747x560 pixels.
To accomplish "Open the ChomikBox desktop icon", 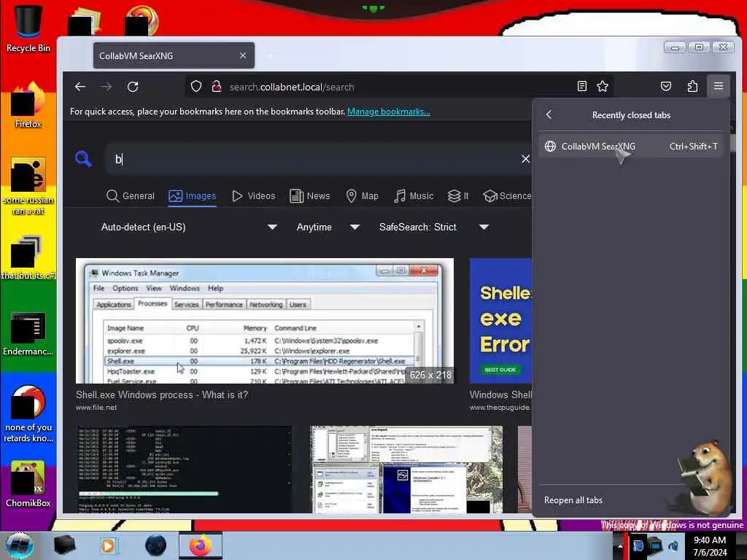I will click(28, 483).
